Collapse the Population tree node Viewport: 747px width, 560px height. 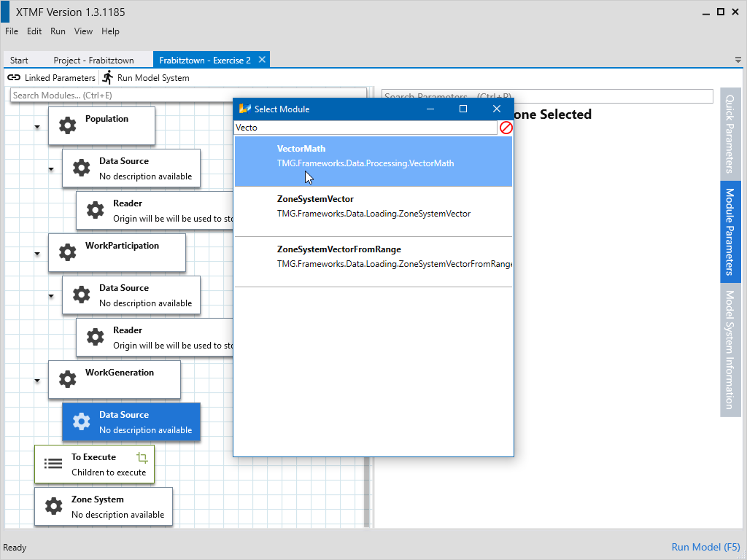[36, 127]
